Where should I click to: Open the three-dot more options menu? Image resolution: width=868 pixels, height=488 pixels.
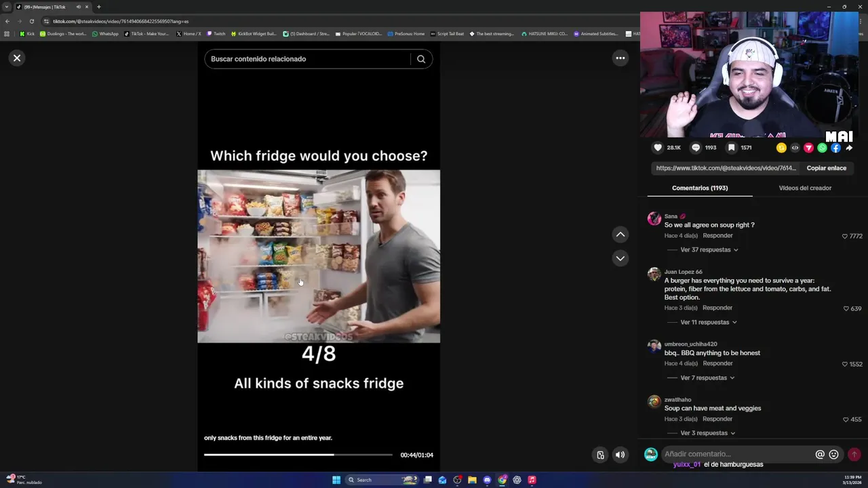620,58
